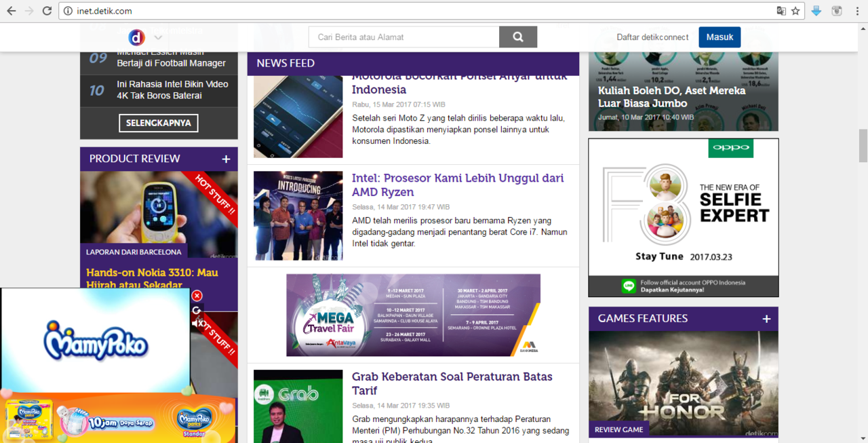Click the Mega Travel Fair banner ad
The image size is (868, 443).
click(x=413, y=315)
